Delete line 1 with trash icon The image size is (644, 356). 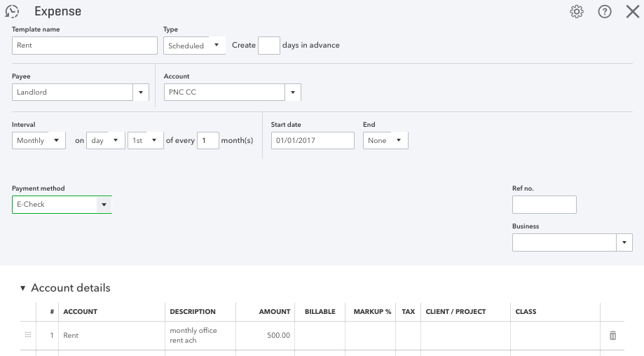coord(612,336)
